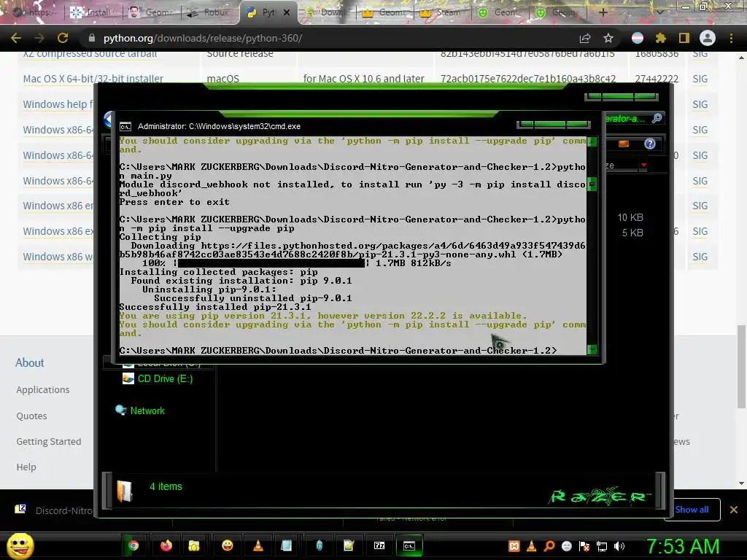Viewport: 747px width, 560px height.
Task: Launch Firefox from the taskbar
Action: [166, 545]
